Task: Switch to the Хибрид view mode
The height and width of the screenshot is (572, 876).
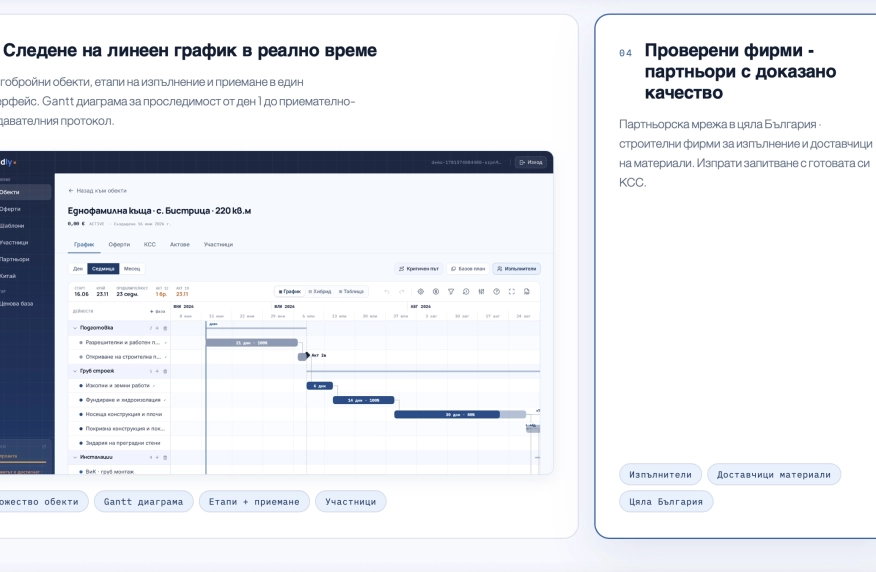Action: [x=320, y=292]
